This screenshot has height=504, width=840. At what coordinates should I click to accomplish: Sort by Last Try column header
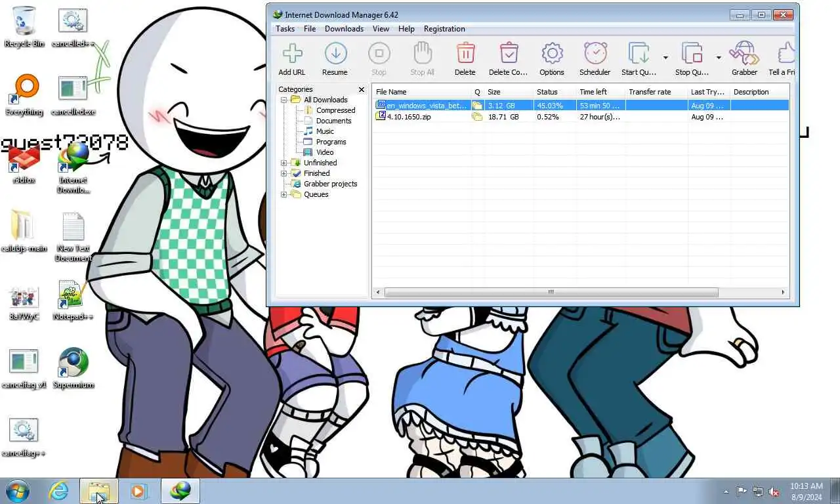tap(708, 92)
